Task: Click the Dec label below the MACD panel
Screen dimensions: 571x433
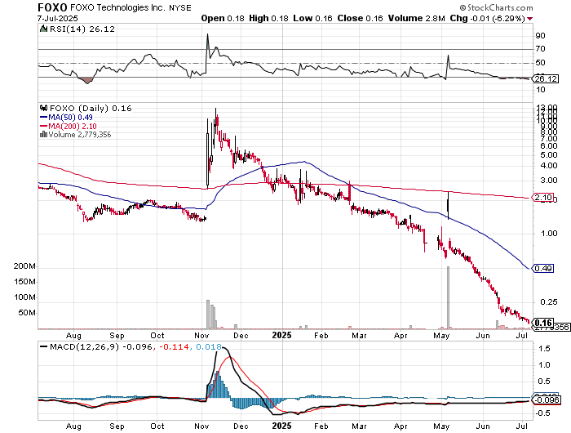Action: [x=241, y=426]
